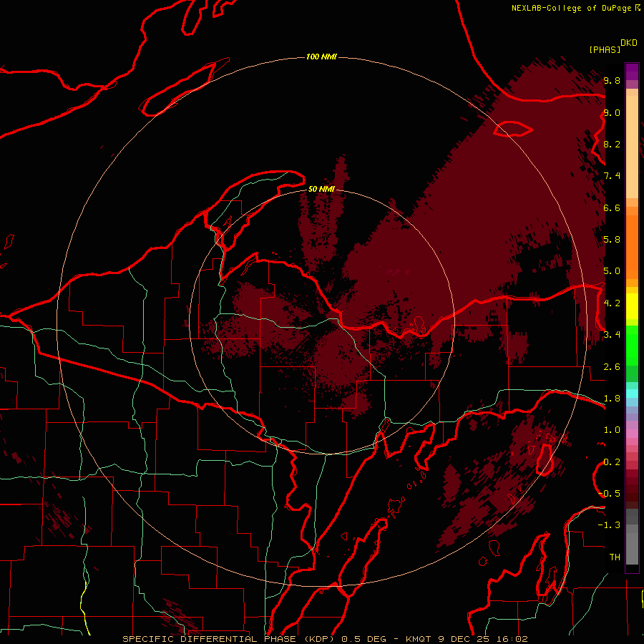Screen dimensions: 644x644
Task: Click the TH threshold label on the scale
Action: pos(615,557)
